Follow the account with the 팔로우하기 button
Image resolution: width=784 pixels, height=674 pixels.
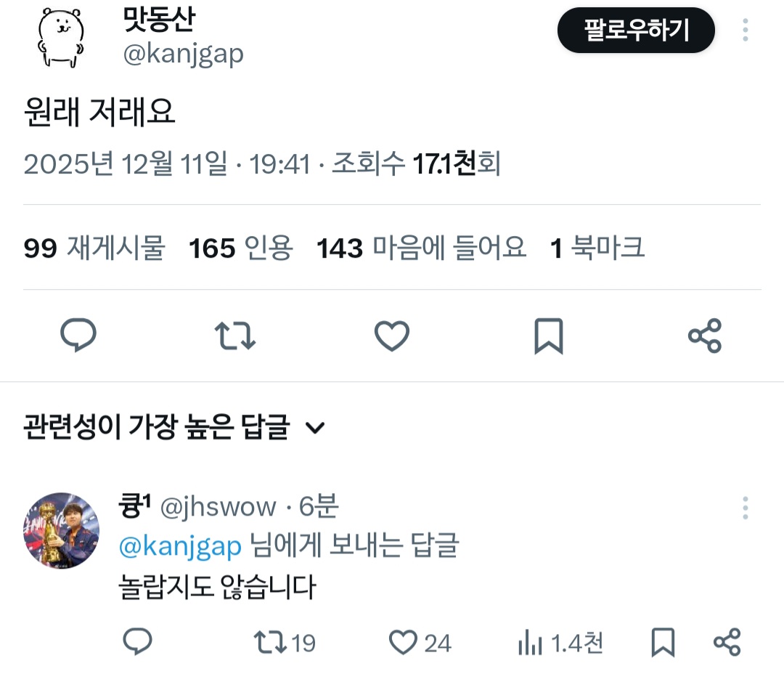(636, 30)
